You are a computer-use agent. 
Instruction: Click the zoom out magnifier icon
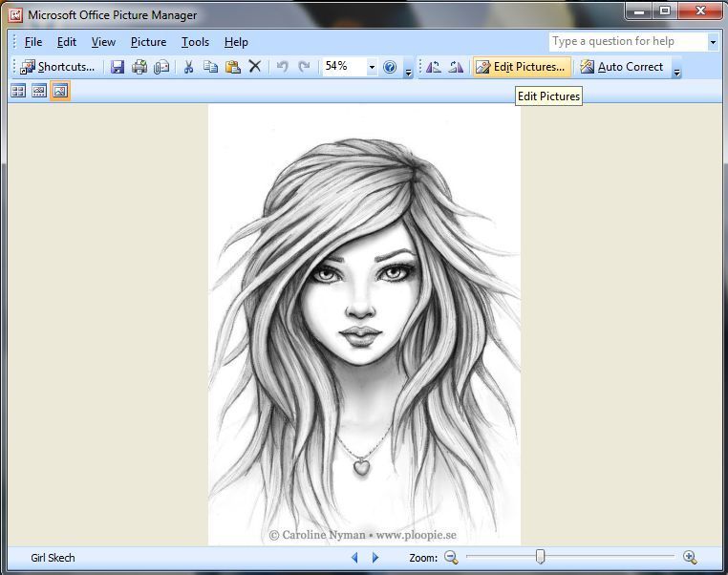point(451,557)
